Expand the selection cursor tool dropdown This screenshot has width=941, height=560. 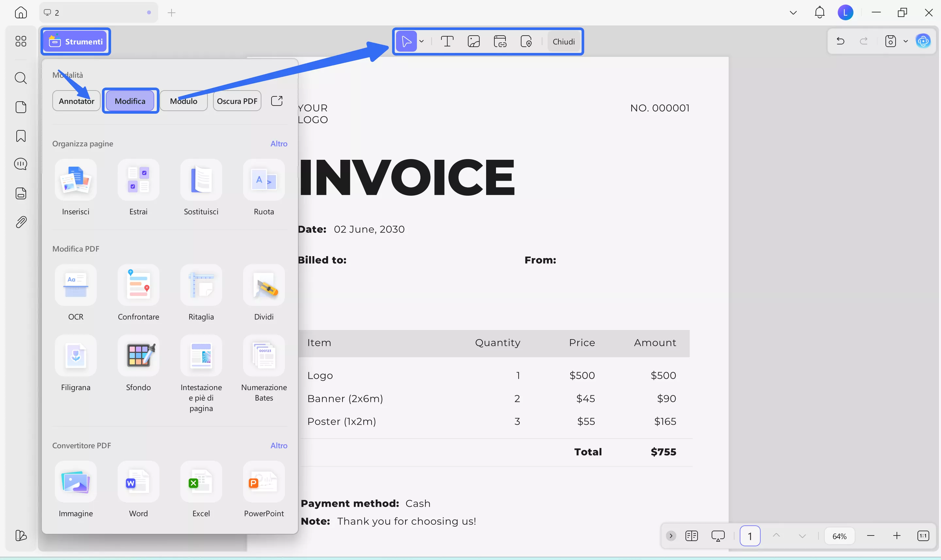click(421, 41)
